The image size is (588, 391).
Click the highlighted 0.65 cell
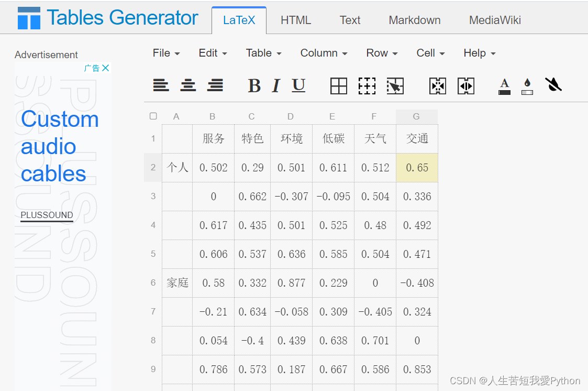(x=417, y=167)
